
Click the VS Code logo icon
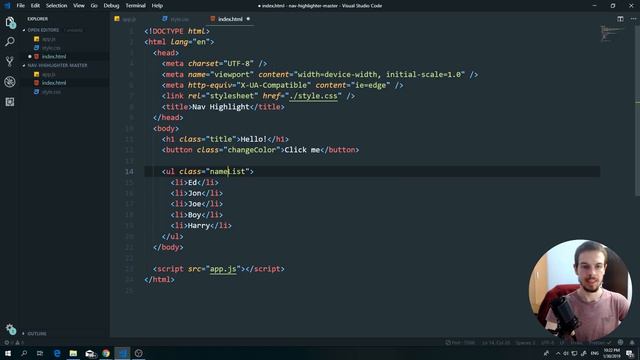[x=7, y=6]
